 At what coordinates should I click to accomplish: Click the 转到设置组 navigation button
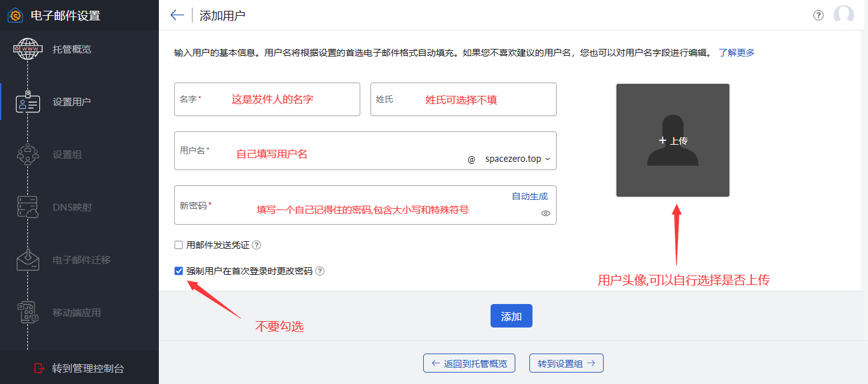point(566,363)
